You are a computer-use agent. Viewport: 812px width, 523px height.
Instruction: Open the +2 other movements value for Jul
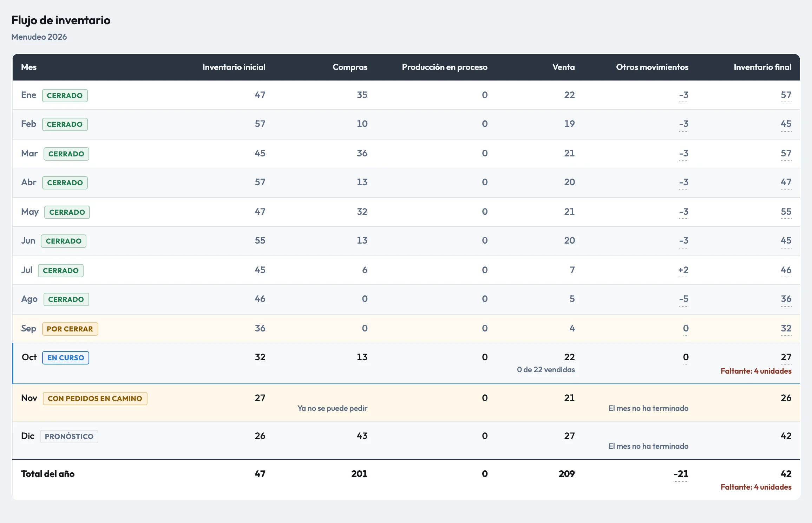[683, 270]
